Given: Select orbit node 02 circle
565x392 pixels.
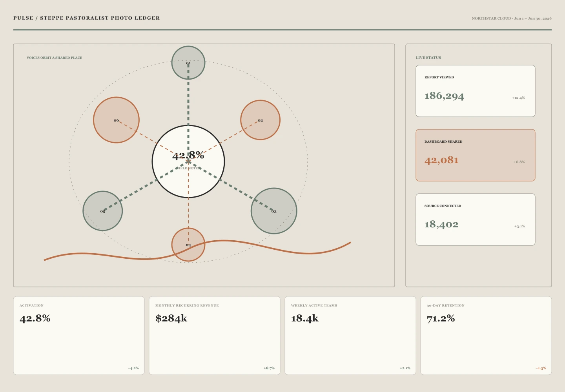Looking at the screenshot, I should 260,120.
